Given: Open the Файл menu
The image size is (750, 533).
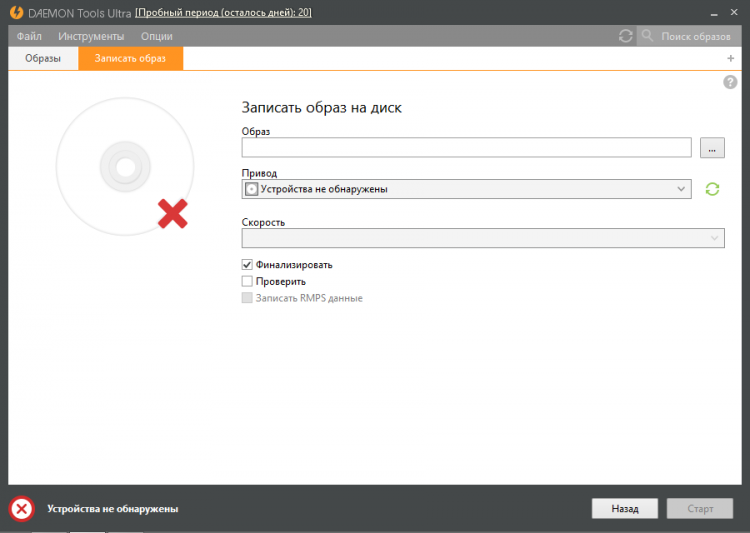Looking at the screenshot, I should tap(29, 36).
